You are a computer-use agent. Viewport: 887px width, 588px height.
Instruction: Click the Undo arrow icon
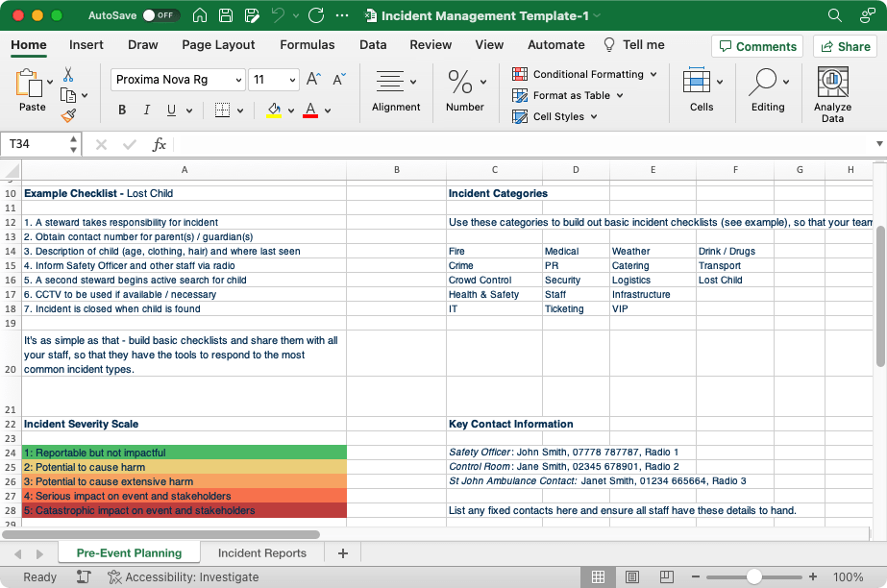coord(279,16)
